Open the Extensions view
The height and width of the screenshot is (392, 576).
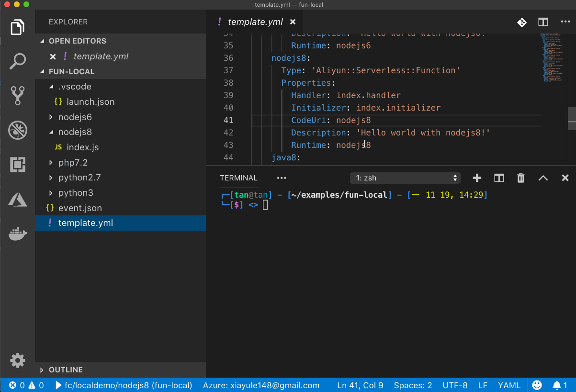pyautogui.click(x=18, y=164)
